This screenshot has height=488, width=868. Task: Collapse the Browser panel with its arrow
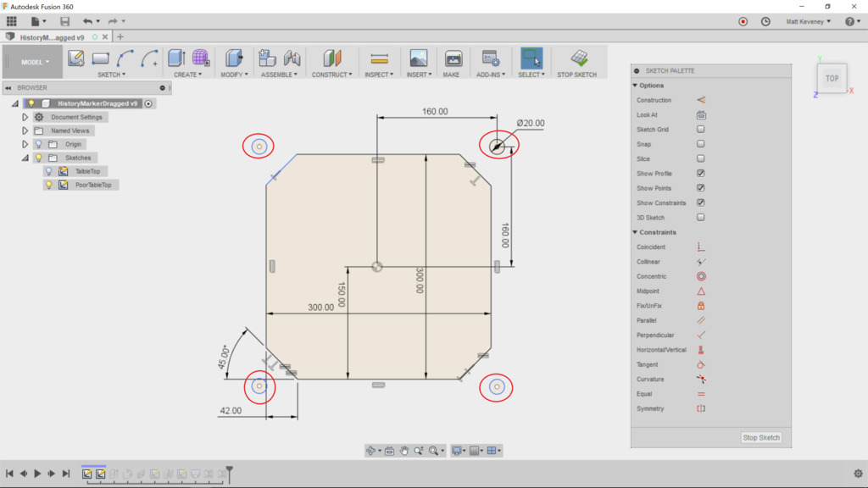click(x=9, y=87)
